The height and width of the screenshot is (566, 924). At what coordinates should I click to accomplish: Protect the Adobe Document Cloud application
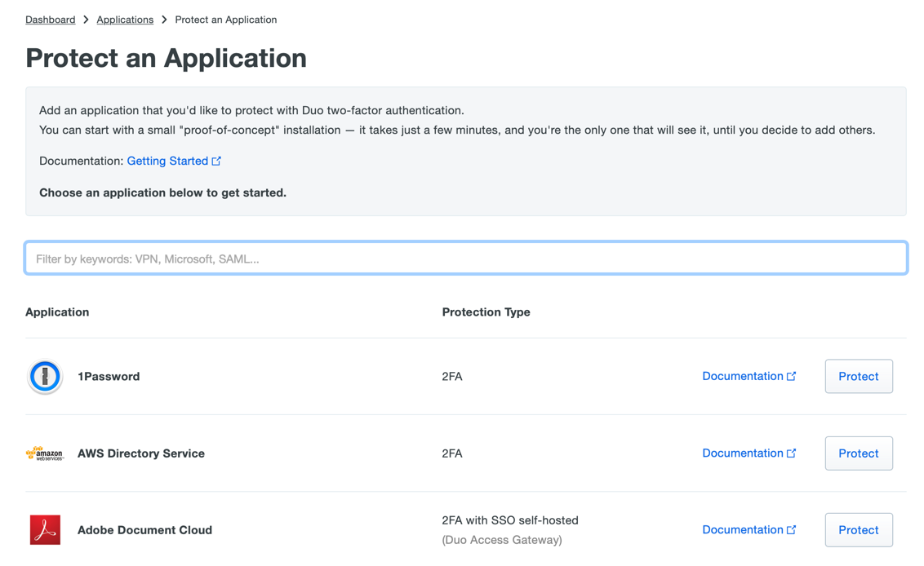click(x=858, y=530)
